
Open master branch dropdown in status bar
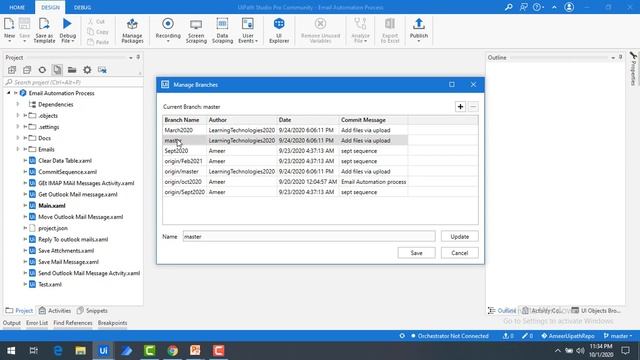[x=619, y=336]
